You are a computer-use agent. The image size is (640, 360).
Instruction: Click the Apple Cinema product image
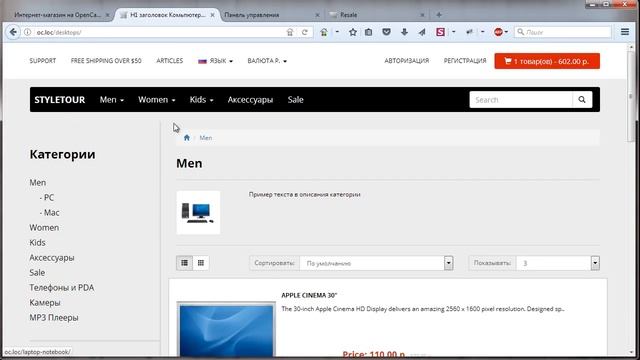[226, 330]
